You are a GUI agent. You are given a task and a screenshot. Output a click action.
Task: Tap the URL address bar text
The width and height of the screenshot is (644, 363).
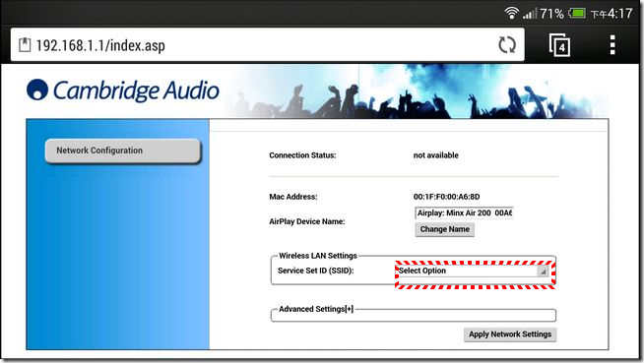coord(100,45)
